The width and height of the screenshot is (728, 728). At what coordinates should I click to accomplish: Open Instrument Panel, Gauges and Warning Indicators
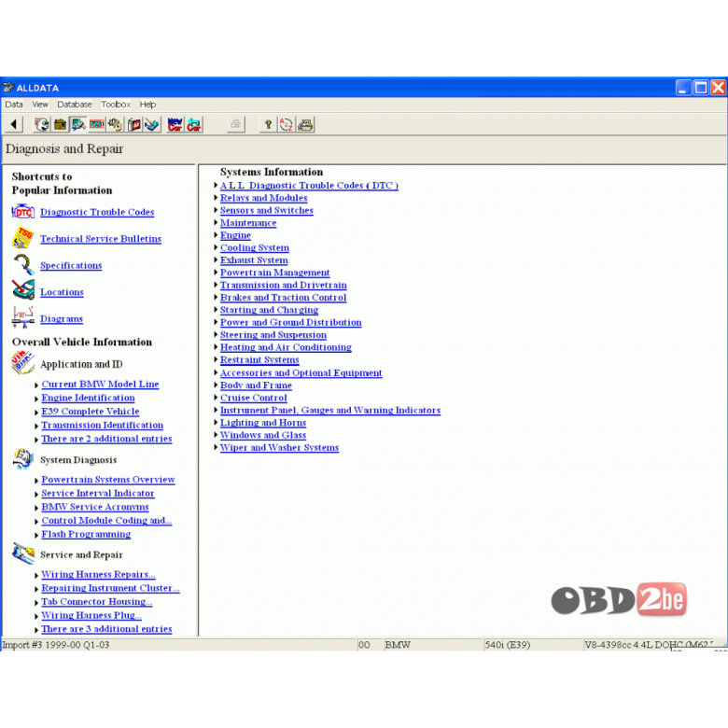point(330,411)
